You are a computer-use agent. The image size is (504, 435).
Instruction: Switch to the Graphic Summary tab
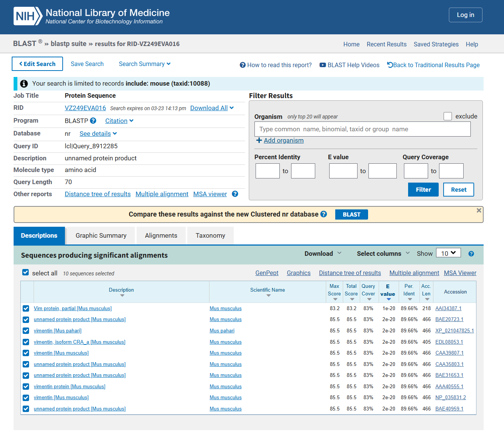pos(101,235)
